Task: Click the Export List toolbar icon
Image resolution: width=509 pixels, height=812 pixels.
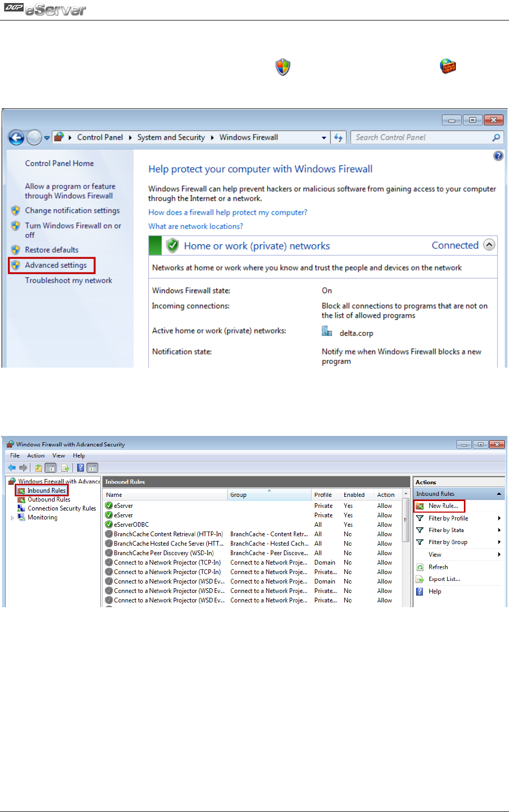Action: tap(66, 467)
